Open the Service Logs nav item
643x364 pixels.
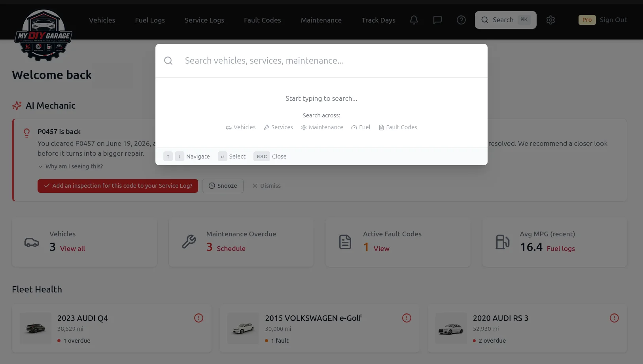tap(204, 20)
